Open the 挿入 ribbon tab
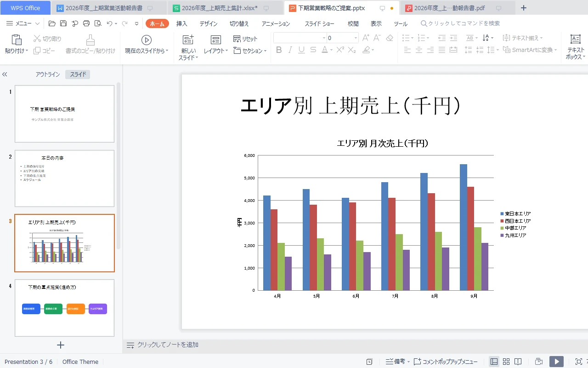588x368 pixels. [x=182, y=23]
